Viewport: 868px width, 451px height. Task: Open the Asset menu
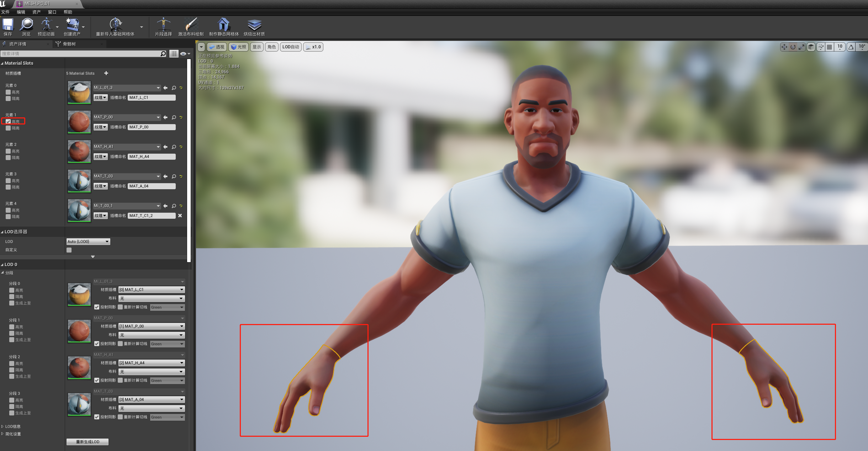36,12
